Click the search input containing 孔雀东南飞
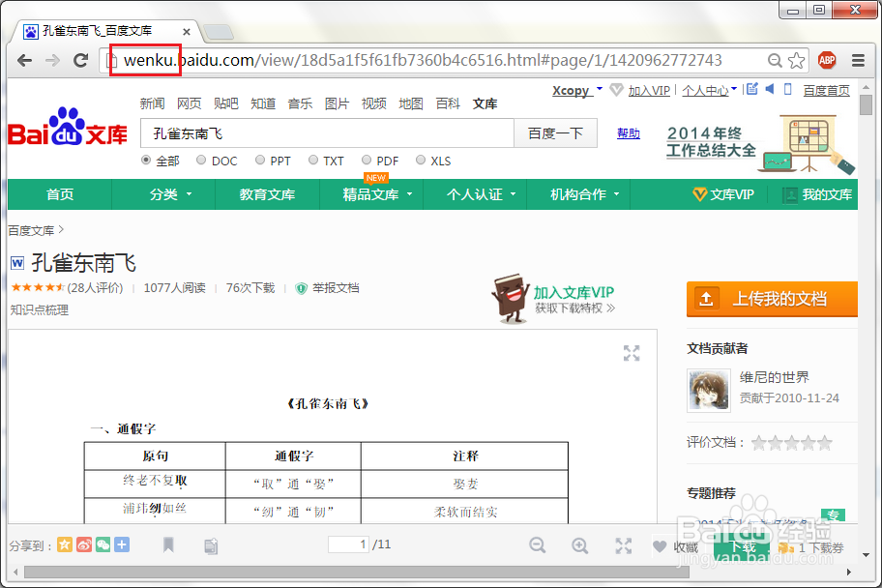Viewport: 882px width, 588px height. [x=327, y=133]
